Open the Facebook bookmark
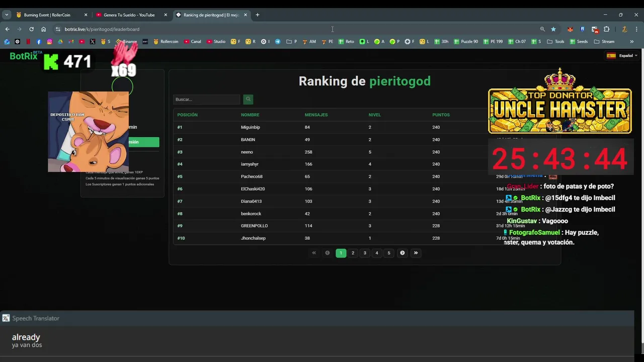Screen dimensions: 644x362 click(39, 42)
